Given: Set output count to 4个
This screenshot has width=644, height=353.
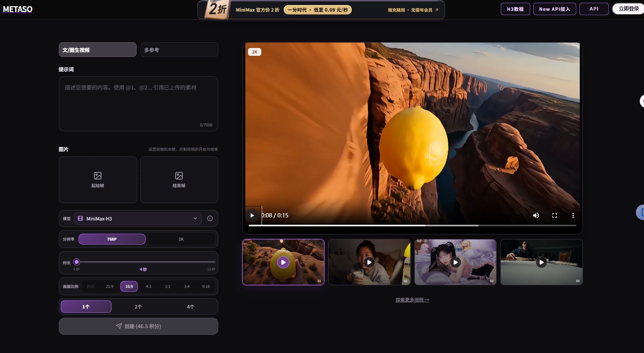Looking at the screenshot, I should tap(190, 307).
